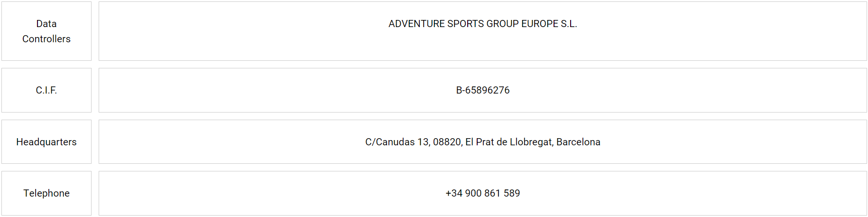Click the +34 country prefix

[x=454, y=193]
